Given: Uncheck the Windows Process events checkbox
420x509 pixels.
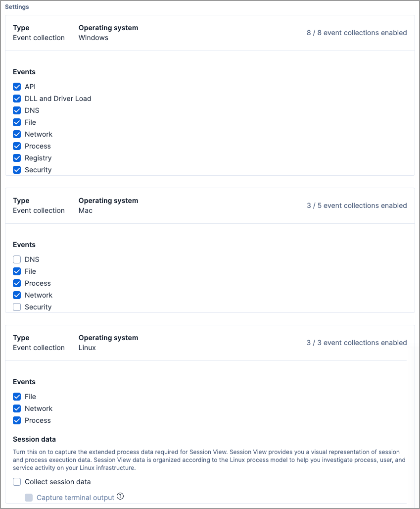Looking at the screenshot, I should [x=17, y=146].
